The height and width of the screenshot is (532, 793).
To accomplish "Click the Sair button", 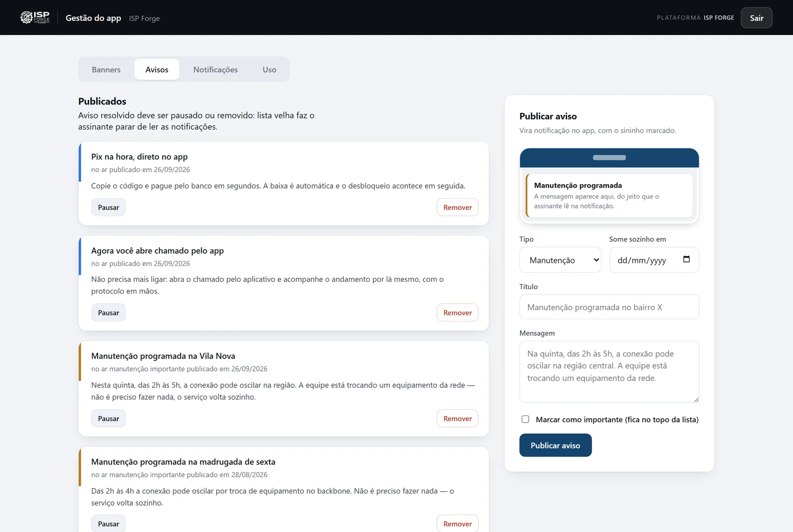I will pos(756,18).
